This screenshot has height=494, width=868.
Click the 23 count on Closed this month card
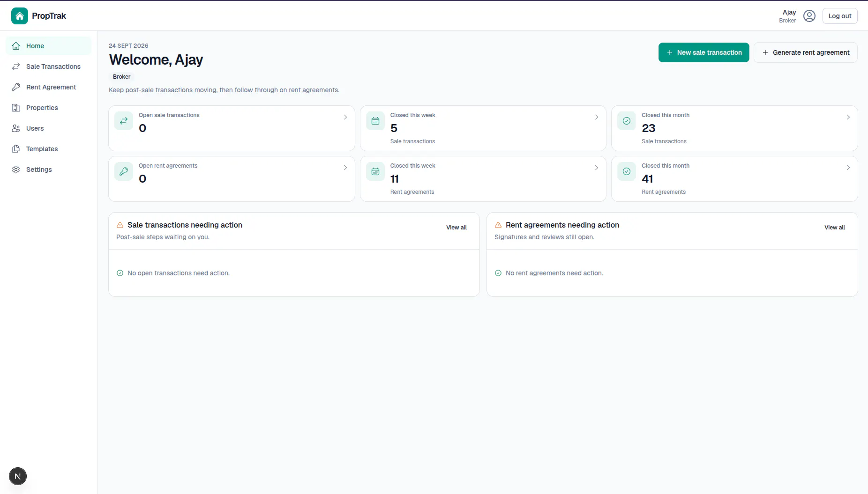(x=649, y=128)
